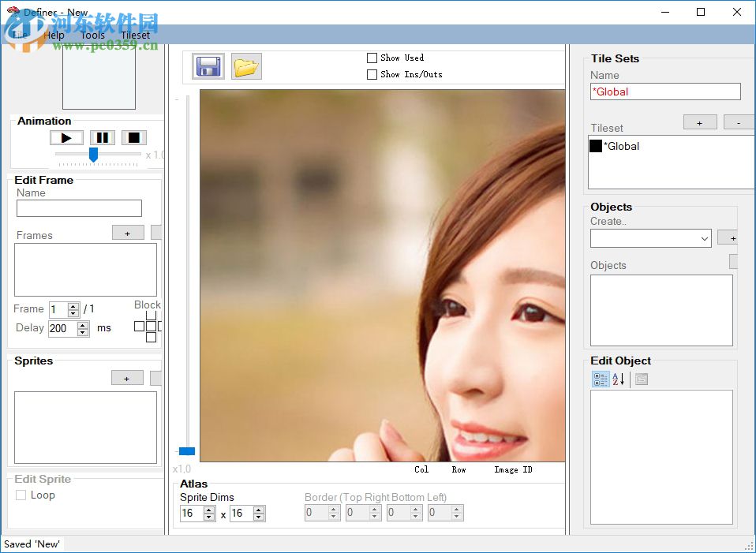
Task: Add a new tileset with the plus button
Action: click(699, 122)
